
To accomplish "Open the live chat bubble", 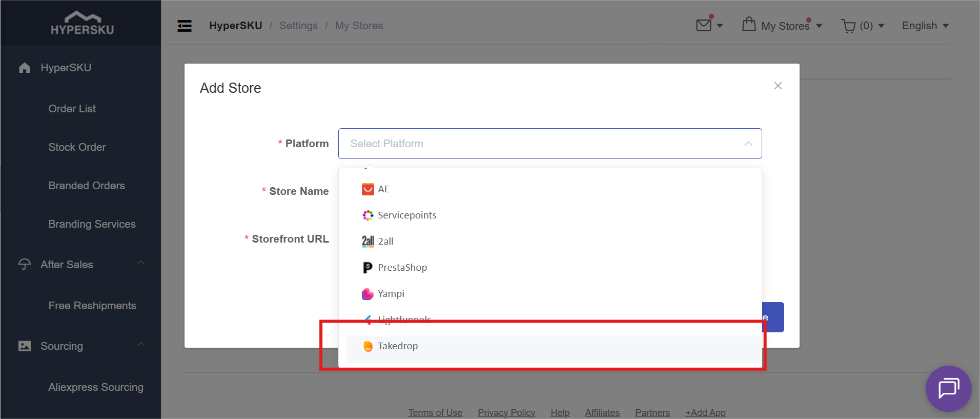I will [948, 388].
